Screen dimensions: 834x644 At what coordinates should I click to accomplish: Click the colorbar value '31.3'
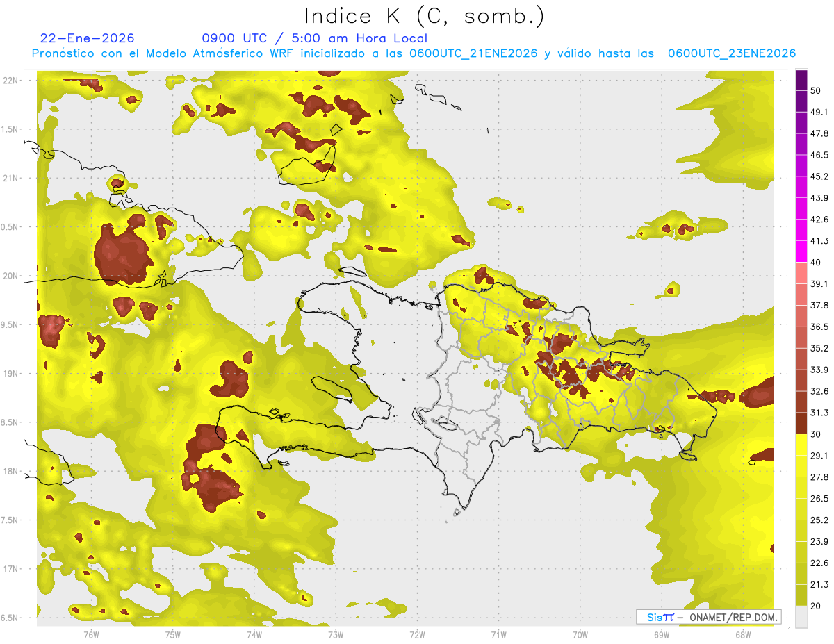819,413
